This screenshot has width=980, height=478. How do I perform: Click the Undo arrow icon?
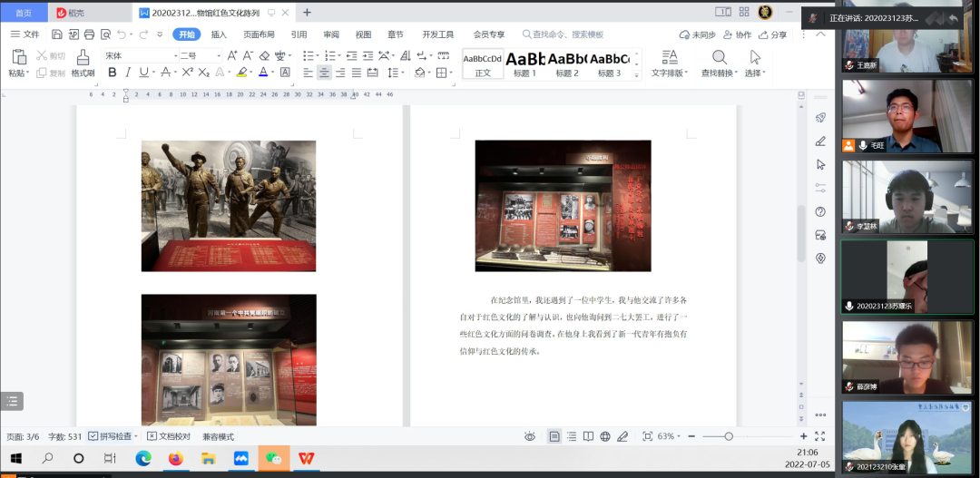point(122,34)
